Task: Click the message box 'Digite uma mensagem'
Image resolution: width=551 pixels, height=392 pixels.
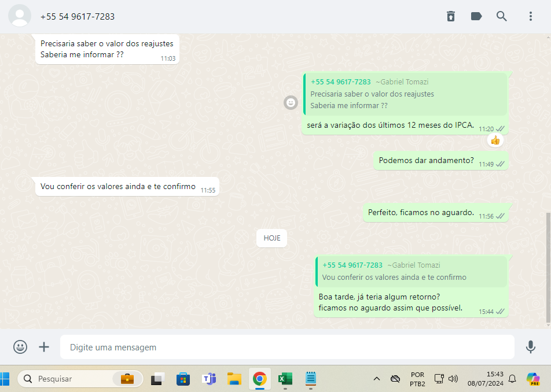Action: click(x=286, y=347)
